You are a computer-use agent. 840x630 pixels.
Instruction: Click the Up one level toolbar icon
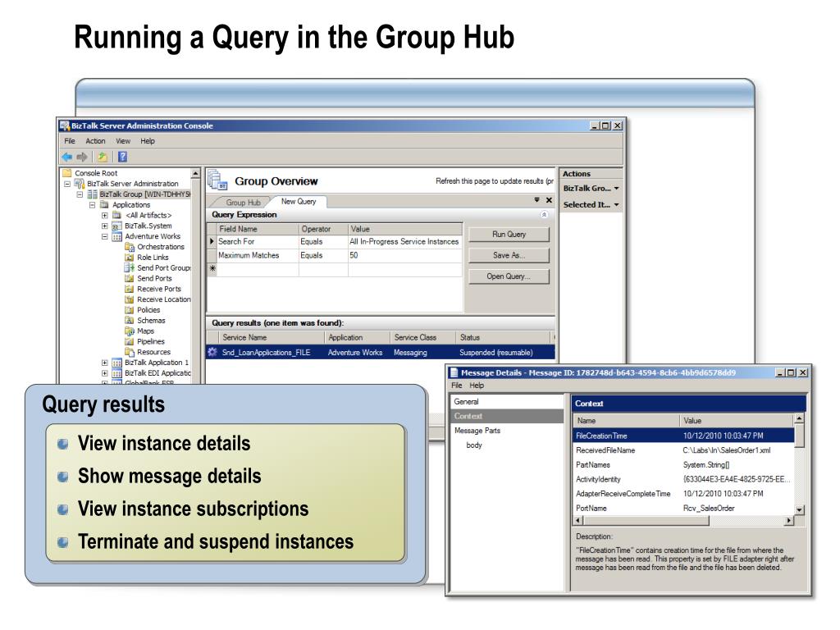point(103,157)
